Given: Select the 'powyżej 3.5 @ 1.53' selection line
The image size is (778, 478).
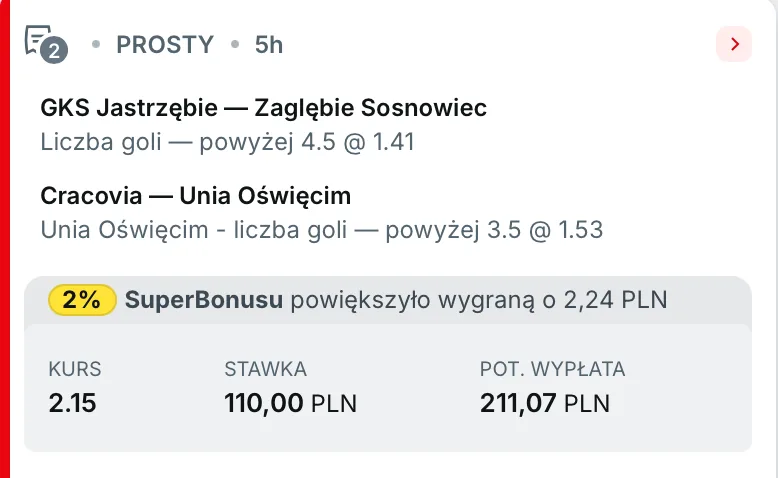Looking at the screenshot, I should pyautogui.click(x=322, y=229).
